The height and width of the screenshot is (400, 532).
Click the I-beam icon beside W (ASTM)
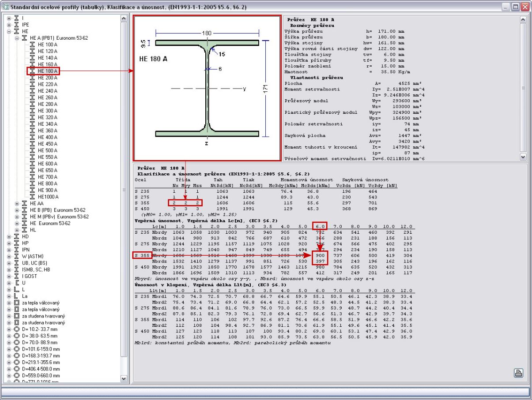[17, 256]
